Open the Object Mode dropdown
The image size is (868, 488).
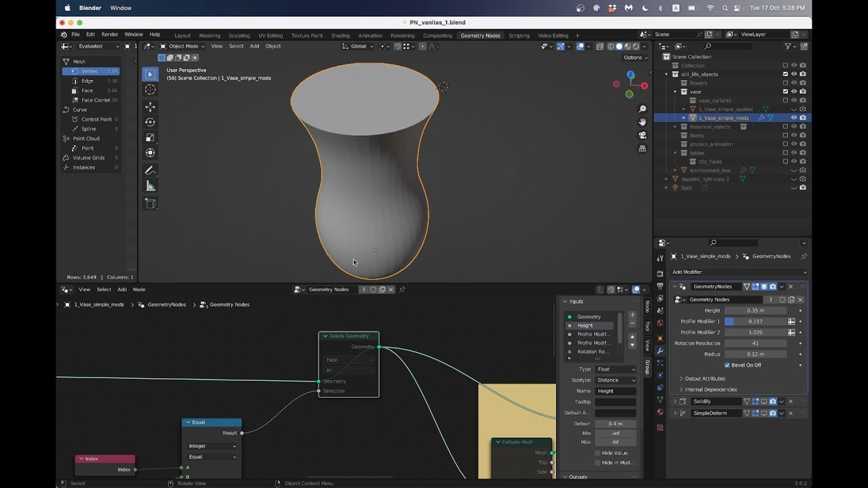[x=183, y=46]
